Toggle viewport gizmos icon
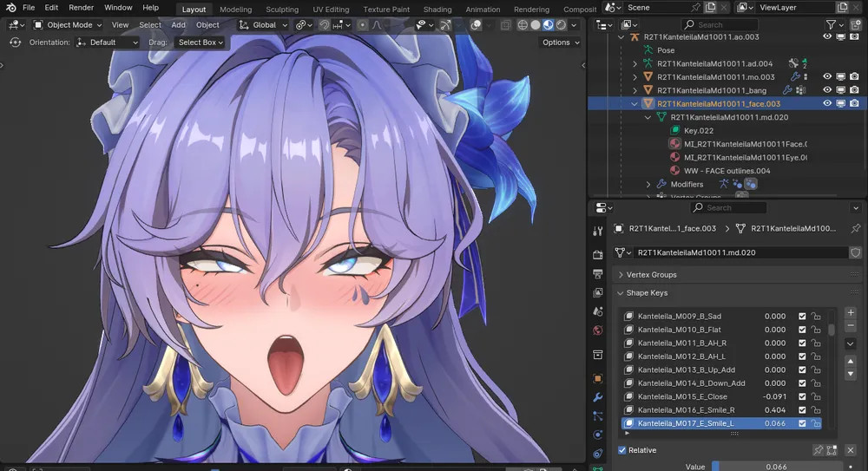Screen dimensions: 868x471 click(445, 25)
